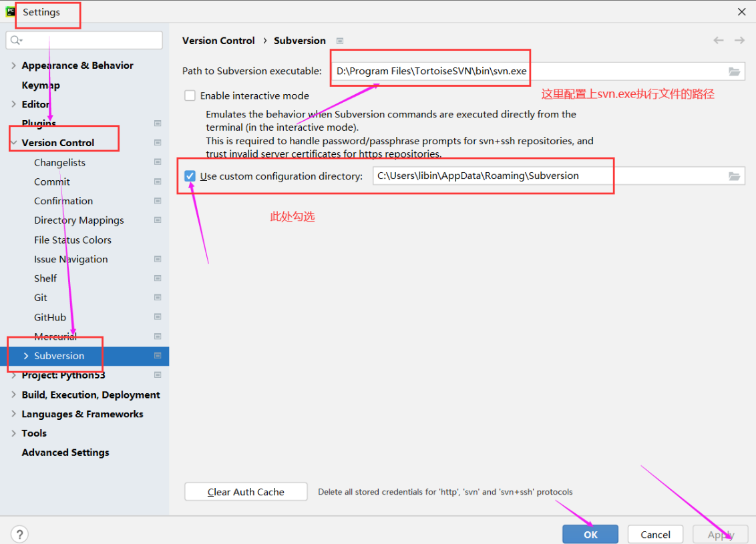Expand the Appearance & Behavior section

[x=14, y=65]
